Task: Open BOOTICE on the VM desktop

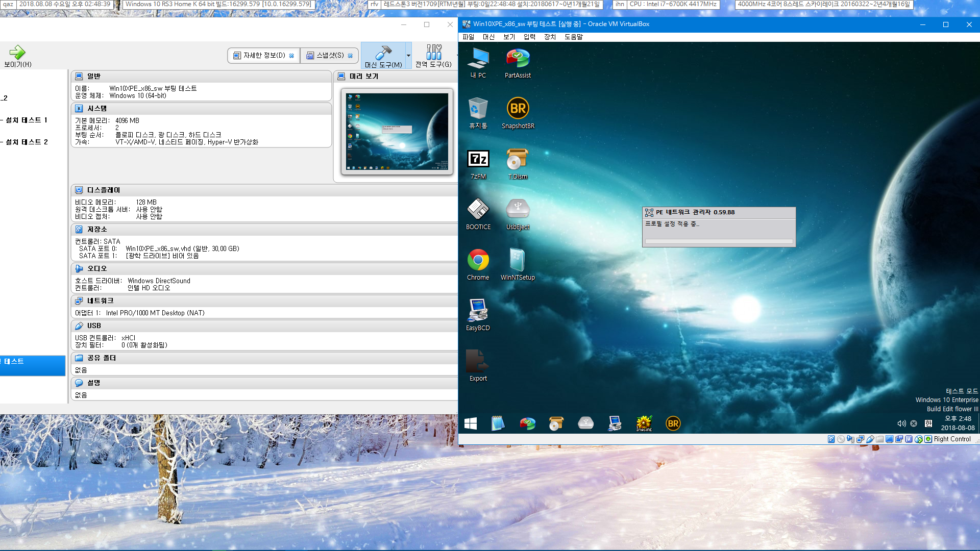Action: [478, 214]
